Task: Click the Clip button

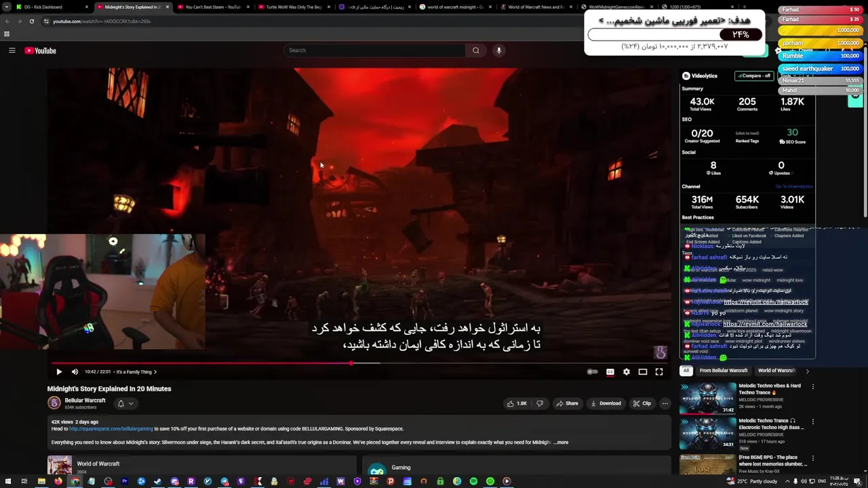Action: point(642,403)
